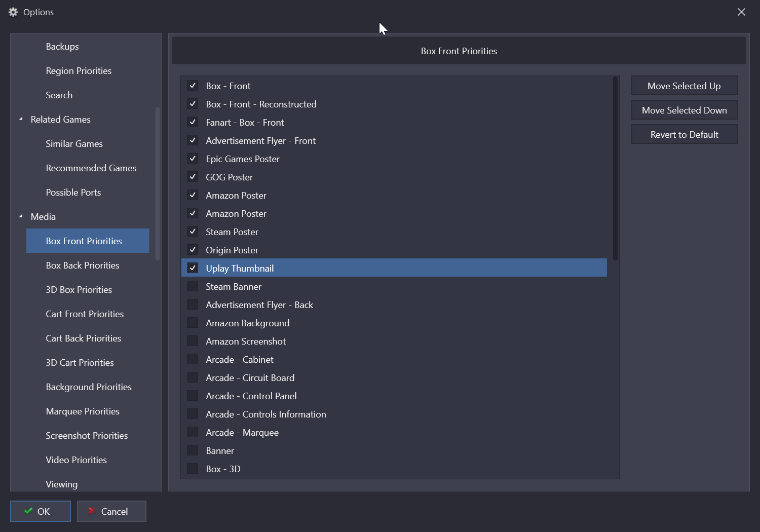Uncheck the Box - Front checkbox
Screen dimensions: 760x532
[193, 86]
